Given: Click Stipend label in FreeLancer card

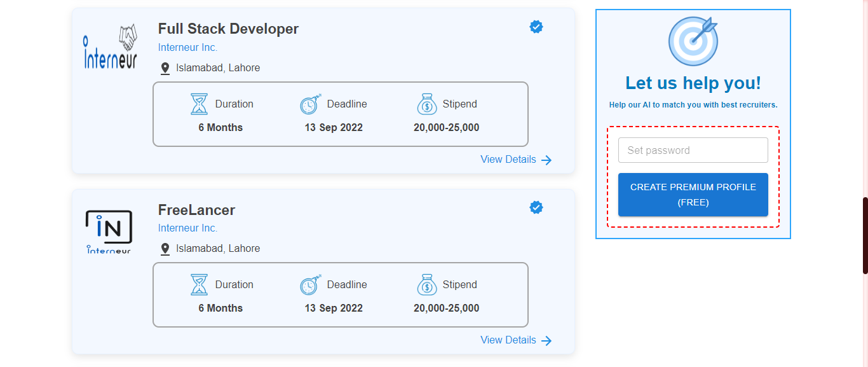Looking at the screenshot, I should 459,284.
